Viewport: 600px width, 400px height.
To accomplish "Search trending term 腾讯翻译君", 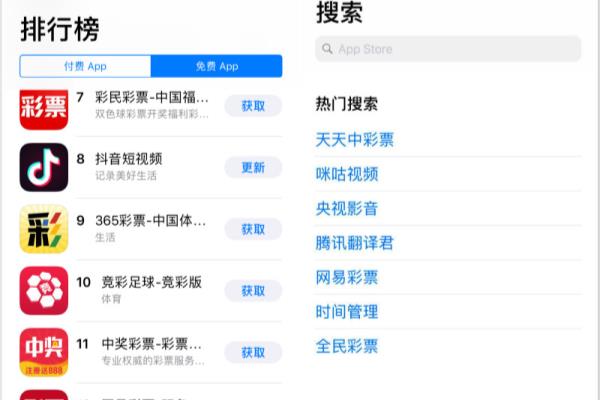I will tap(355, 243).
